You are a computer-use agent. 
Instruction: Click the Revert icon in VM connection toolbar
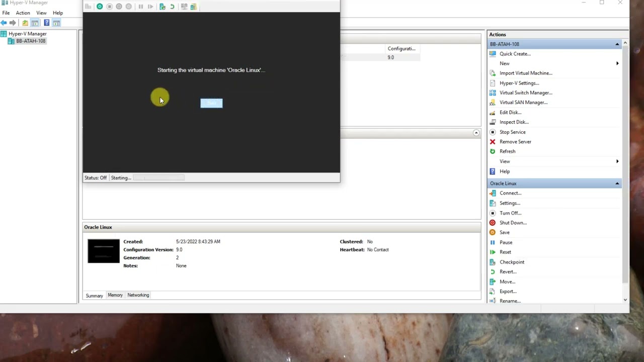(172, 7)
